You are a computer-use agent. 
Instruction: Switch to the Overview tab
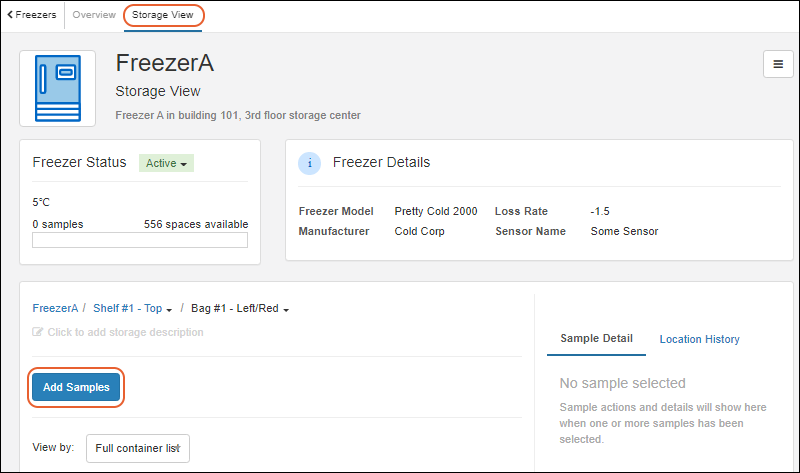tap(93, 15)
